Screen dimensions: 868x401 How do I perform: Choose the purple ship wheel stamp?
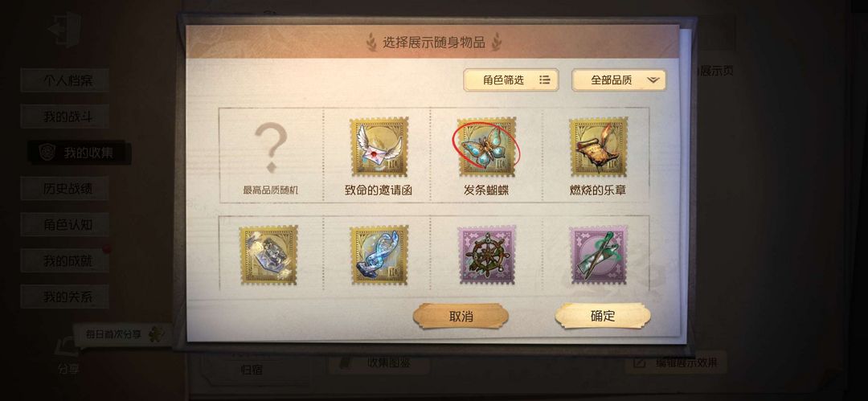486,255
